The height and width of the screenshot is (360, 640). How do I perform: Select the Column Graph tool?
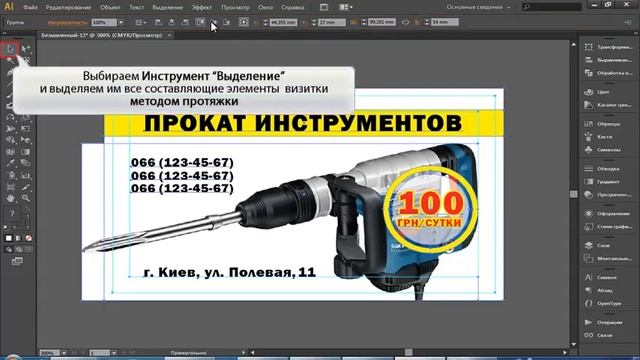point(26,176)
